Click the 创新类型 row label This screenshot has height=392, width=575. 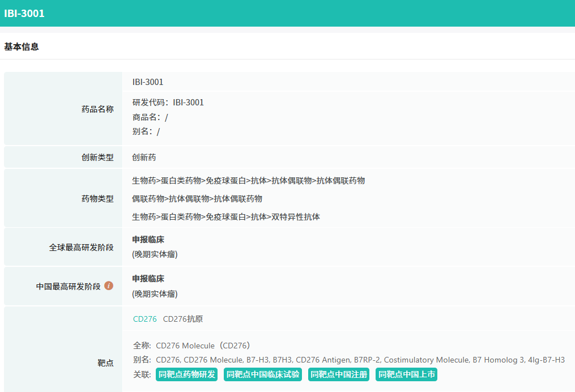pos(97,157)
